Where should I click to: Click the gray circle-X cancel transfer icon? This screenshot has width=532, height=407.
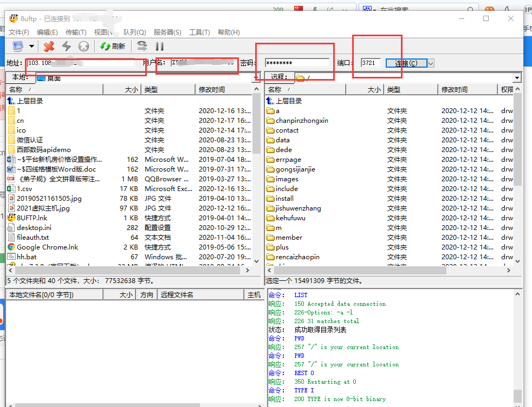tap(83, 47)
